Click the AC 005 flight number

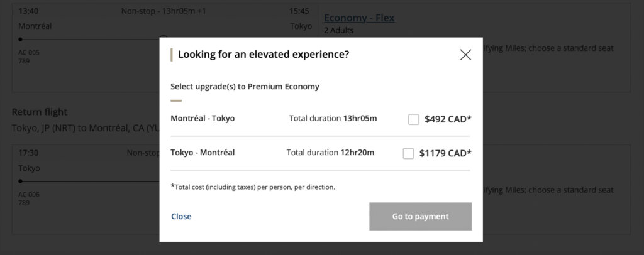[29, 53]
